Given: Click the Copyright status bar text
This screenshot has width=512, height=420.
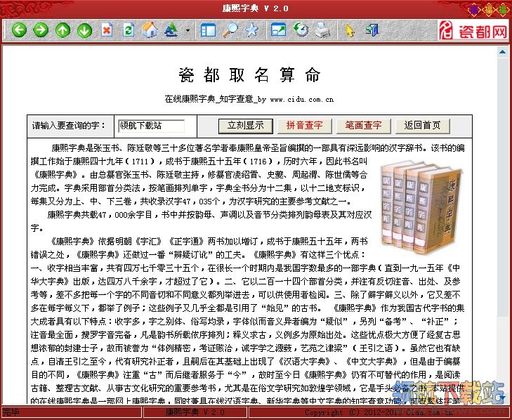Looking at the screenshot, I should 379,412.
